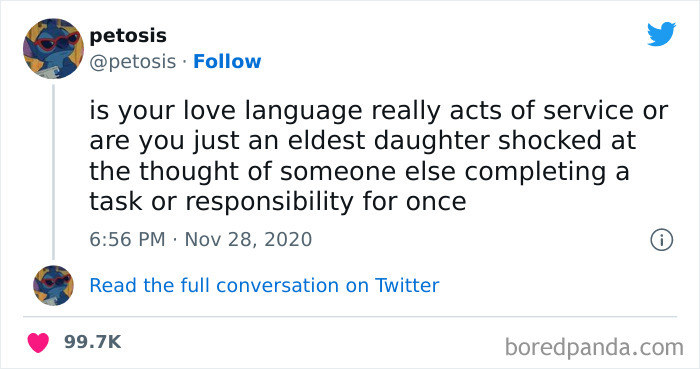Click the words "acts of service"
Screen dimensions: 700x369
[x=544, y=111]
